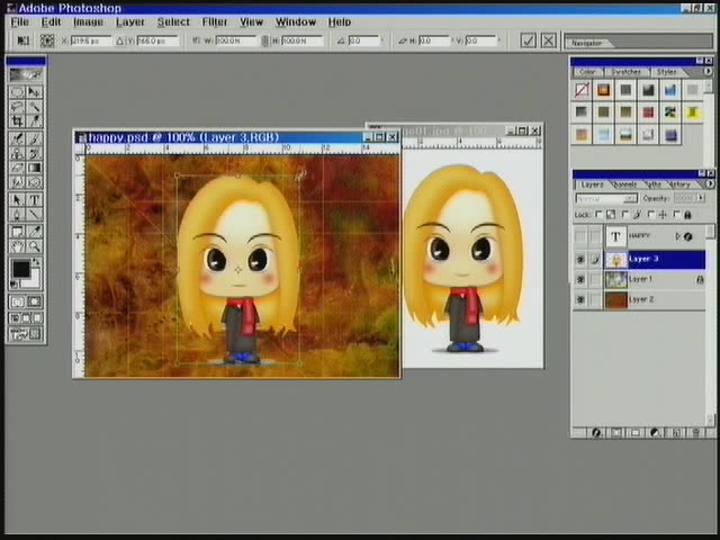Open the Opacity slider arrow
720x540 pixels.
tap(701, 198)
